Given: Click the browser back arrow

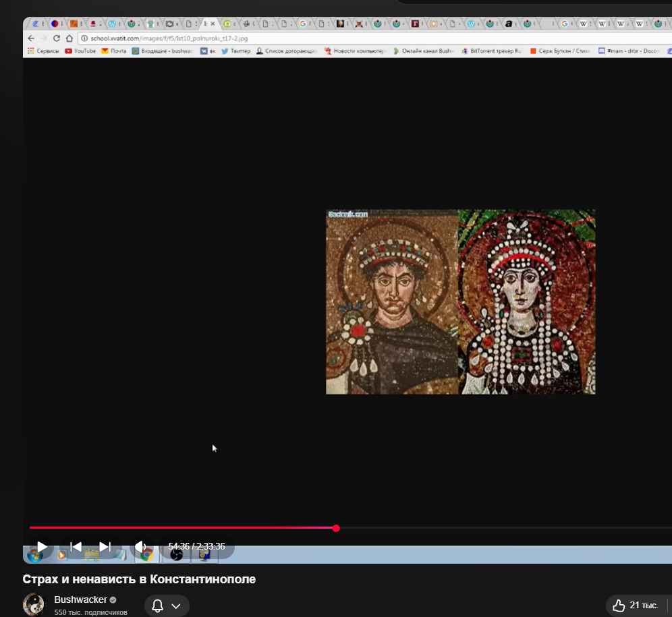Looking at the screenshot, I should (x=31, y=38).
